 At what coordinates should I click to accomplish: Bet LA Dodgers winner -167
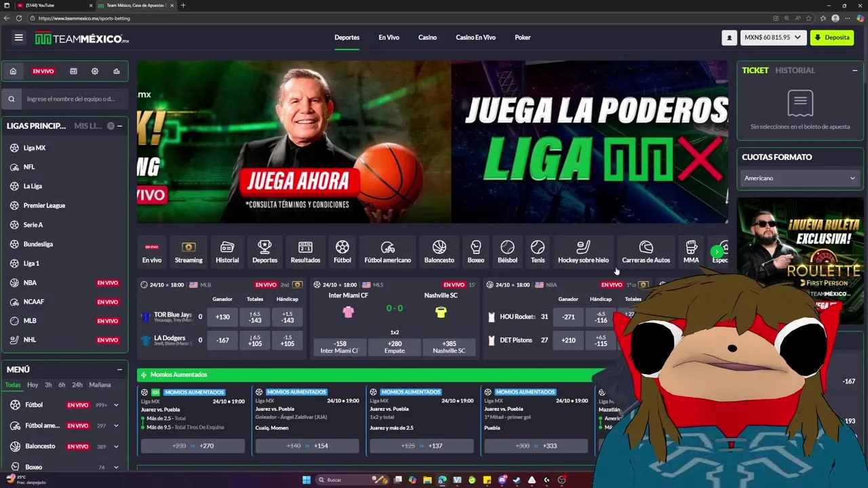[x=222, y=340]
